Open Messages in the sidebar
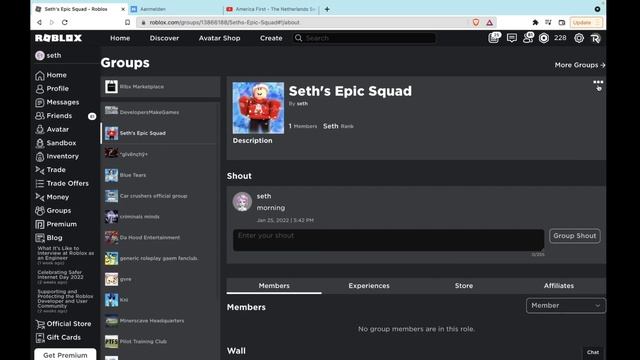Screen dimensions: 640x360 [57, 102]
